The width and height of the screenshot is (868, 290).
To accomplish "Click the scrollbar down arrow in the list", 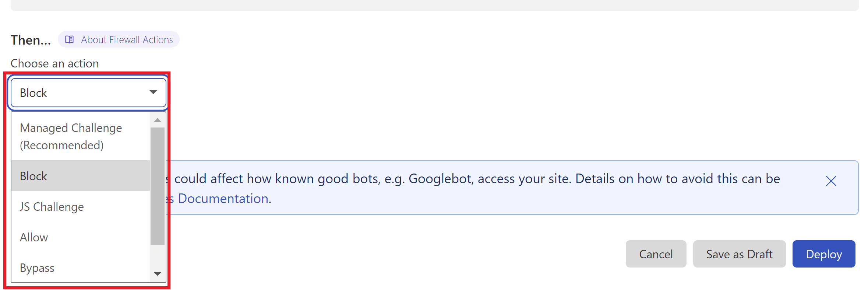I will click(158, 274).
